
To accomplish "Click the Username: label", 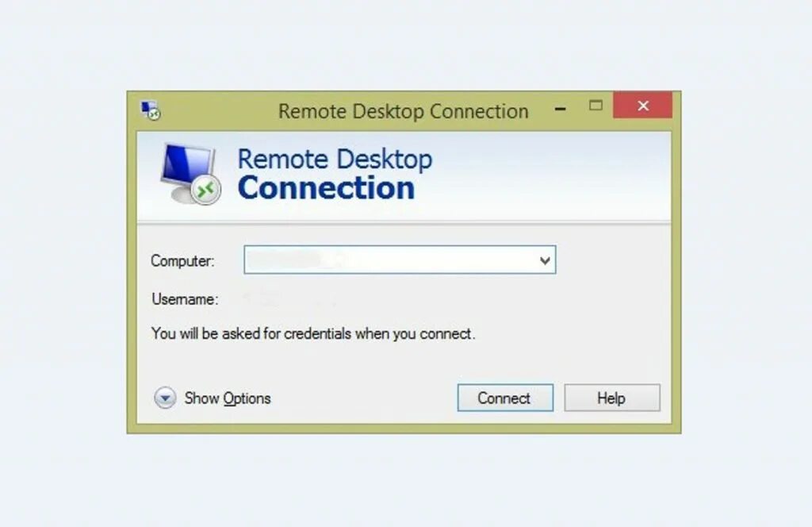I will pos(185,299).
